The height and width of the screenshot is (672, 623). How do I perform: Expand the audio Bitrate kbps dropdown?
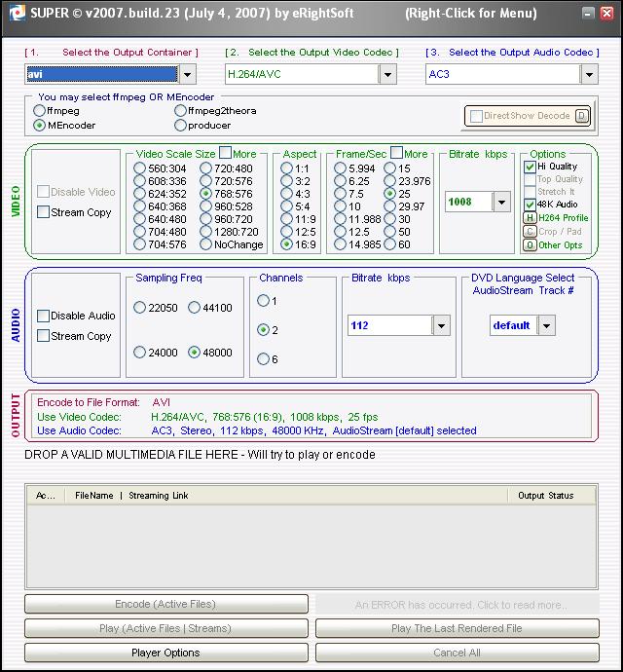click(x=441, y=325)
